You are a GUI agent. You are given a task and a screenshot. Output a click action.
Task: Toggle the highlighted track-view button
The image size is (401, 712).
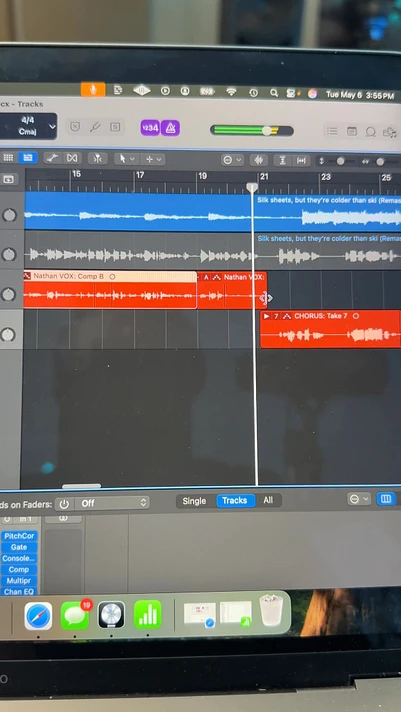coord(28,158)
